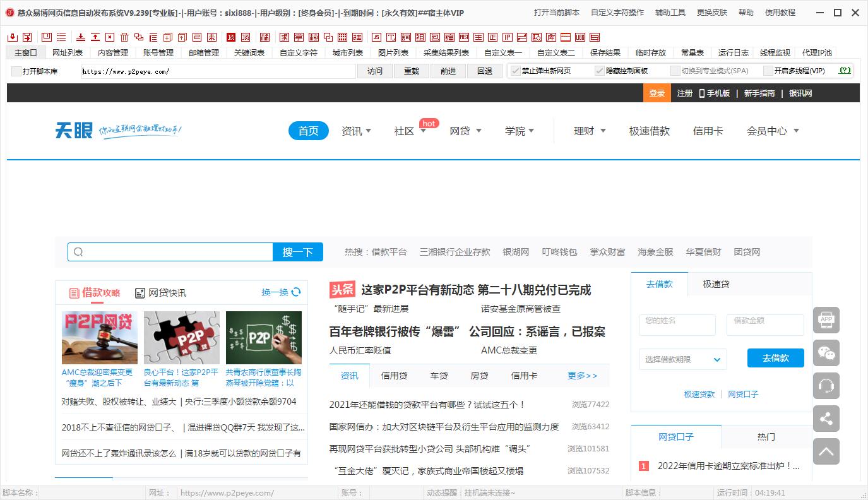This screenshot has width=868, height=500.
Task: Open the 更多>> link
Action: click(582, 376)
